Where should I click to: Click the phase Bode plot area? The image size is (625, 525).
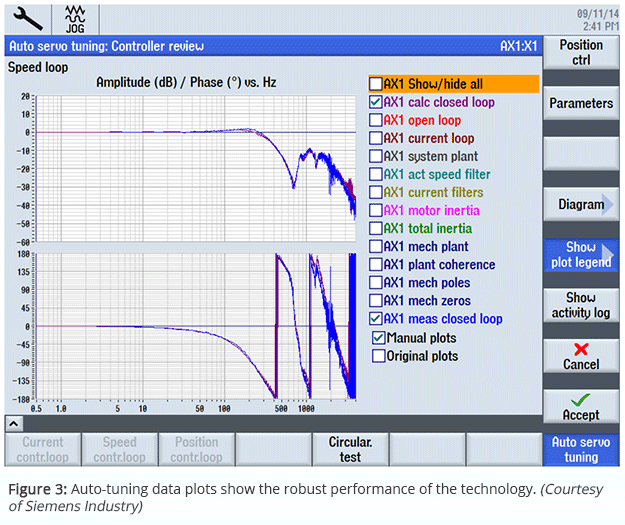click(x=196, y=326)
